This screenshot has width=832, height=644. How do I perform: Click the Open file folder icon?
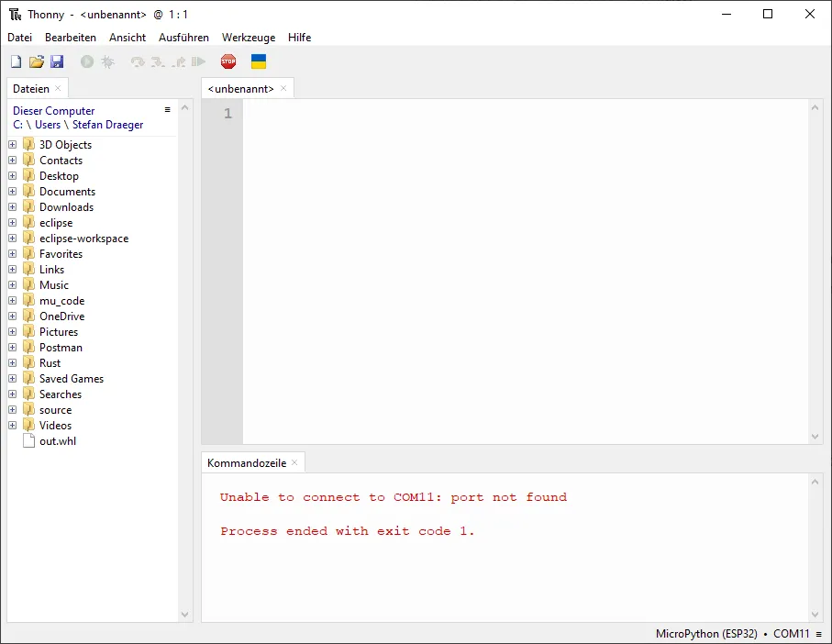point(37,61)
